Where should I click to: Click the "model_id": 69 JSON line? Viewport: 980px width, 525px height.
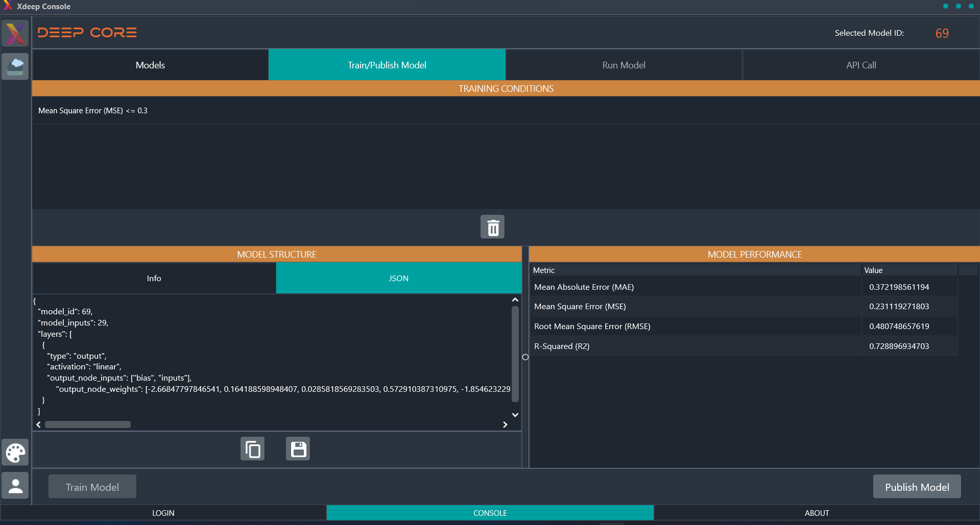(65, 312)
